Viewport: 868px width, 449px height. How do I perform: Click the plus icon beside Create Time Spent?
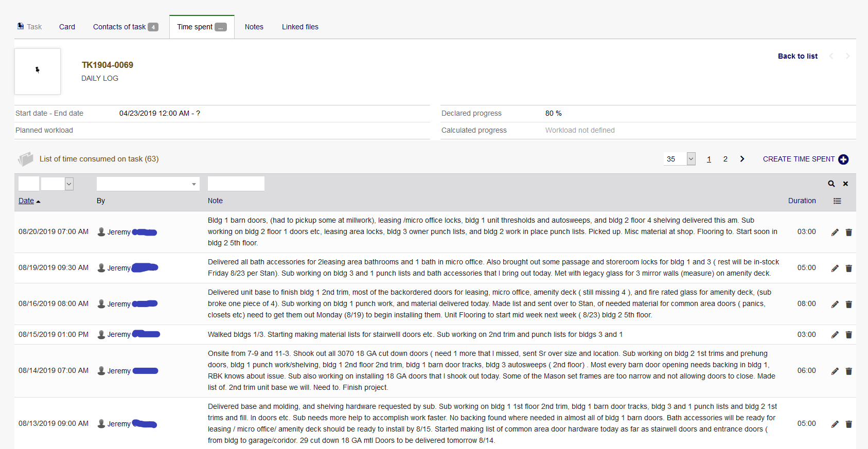pyautogui.click(x=843, y=159)
